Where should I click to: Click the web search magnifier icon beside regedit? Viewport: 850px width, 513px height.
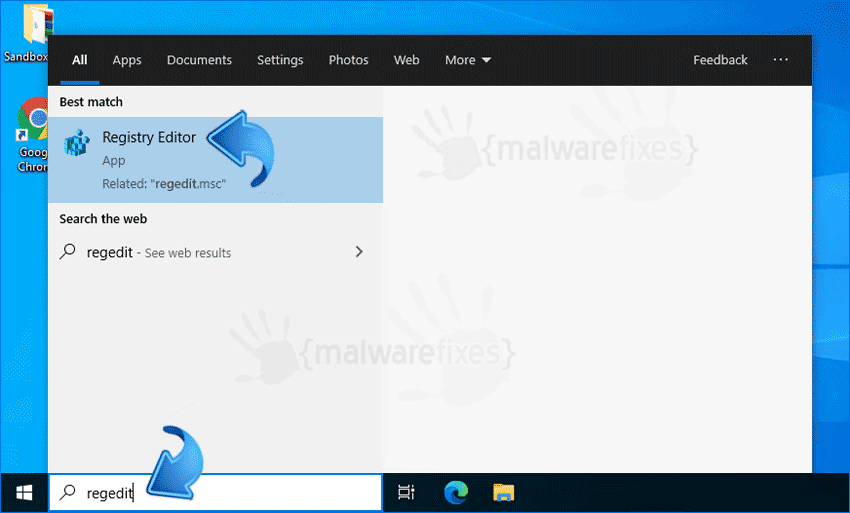coord(68,252)
